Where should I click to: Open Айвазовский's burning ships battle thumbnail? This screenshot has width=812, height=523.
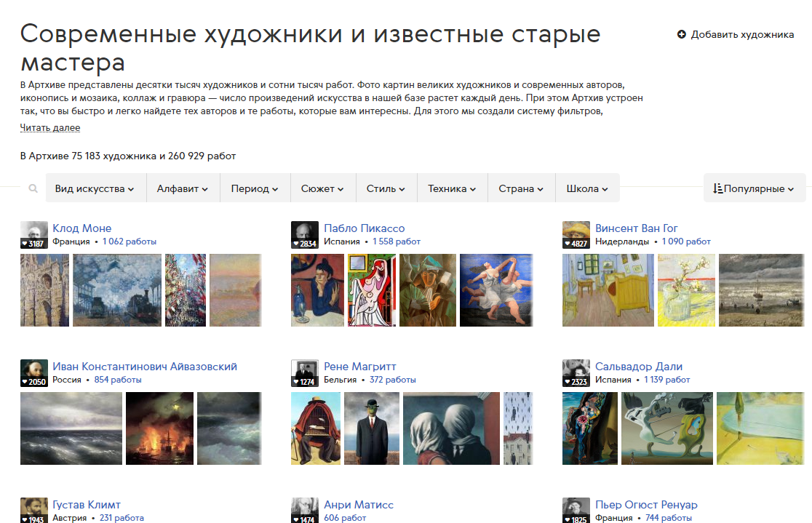click(x=159, y=428)
